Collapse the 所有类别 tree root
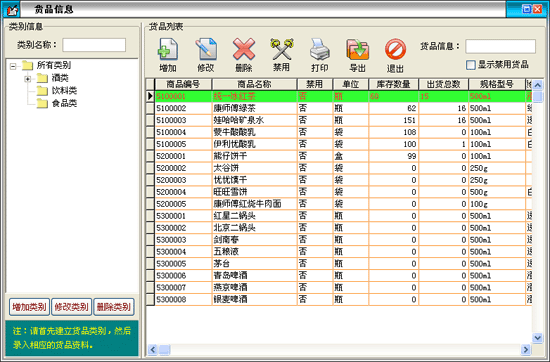The image size is (550, 362). [x=13, y=66]
